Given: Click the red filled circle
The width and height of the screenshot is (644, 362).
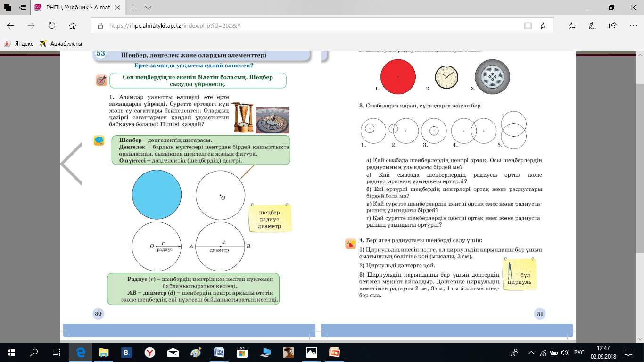Looking at the screenshot, I should [x=398, y=76].
